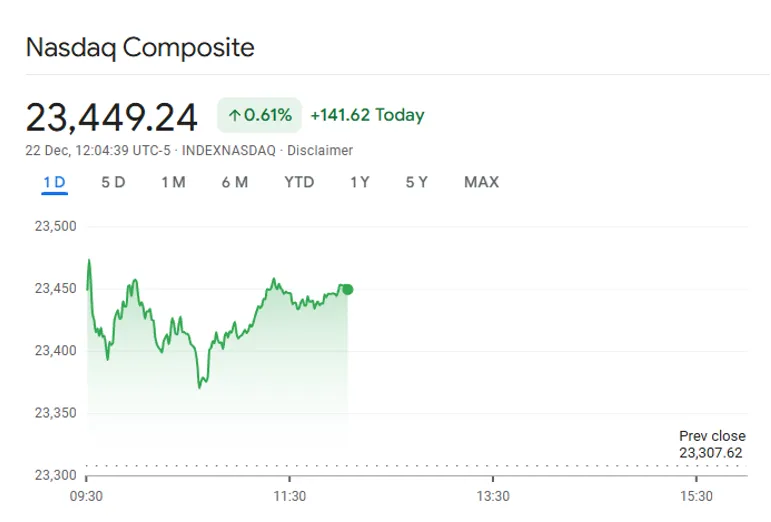Click the green dot at chart's latest point
The height and width of the screenshot is (522, 771).
[x=348, y=289]
